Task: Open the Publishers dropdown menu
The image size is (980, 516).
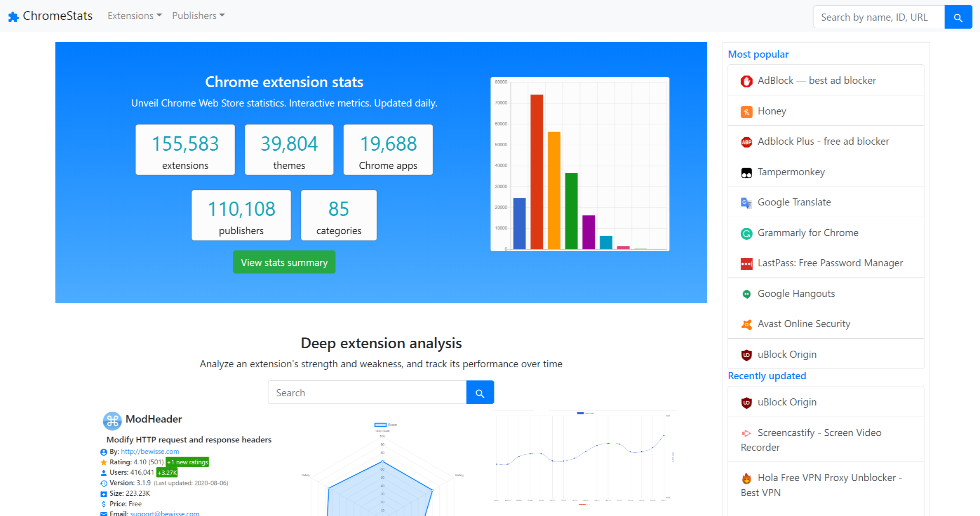Action: (198, 16)
